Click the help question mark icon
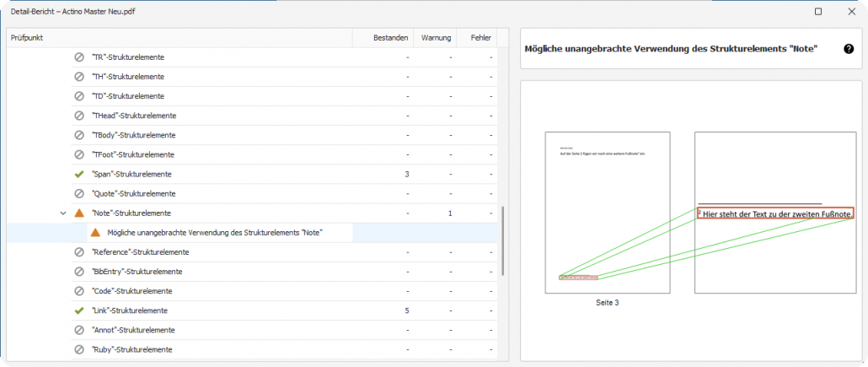Screen dimensions: 868x367 (x=849, y=49)
